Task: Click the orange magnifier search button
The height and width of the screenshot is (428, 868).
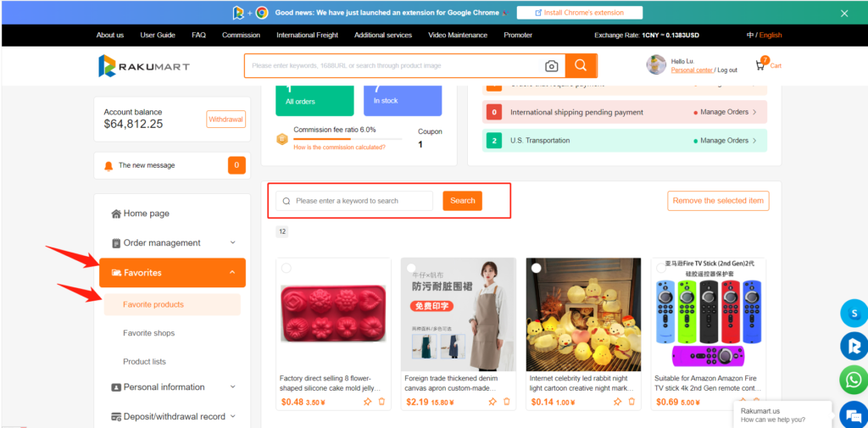Action: (581, 65)
